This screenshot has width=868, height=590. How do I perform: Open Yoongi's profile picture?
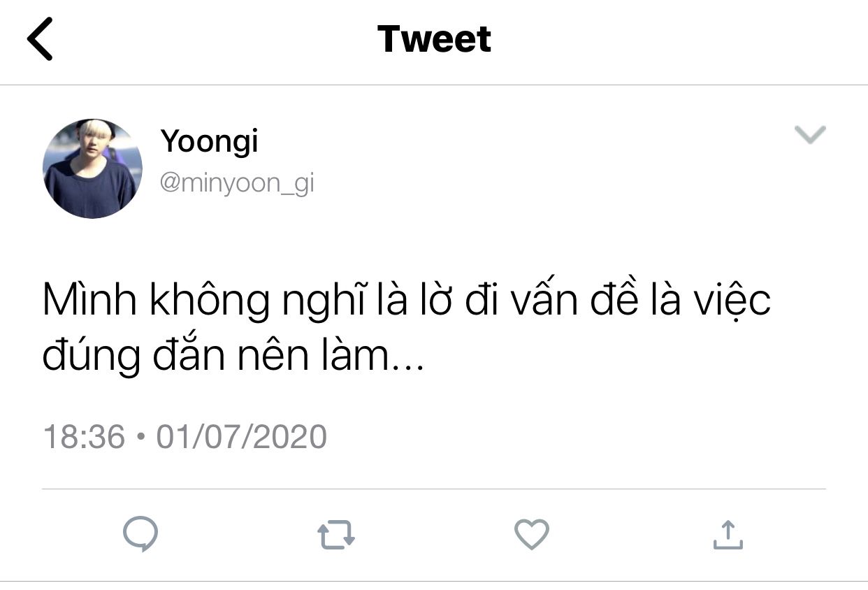coord(92,168)
